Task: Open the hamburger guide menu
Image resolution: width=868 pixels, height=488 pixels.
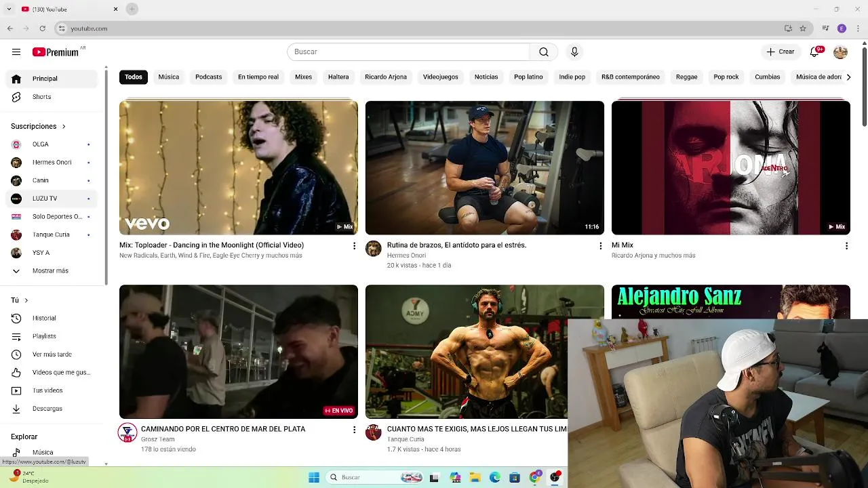Action: 16,52
